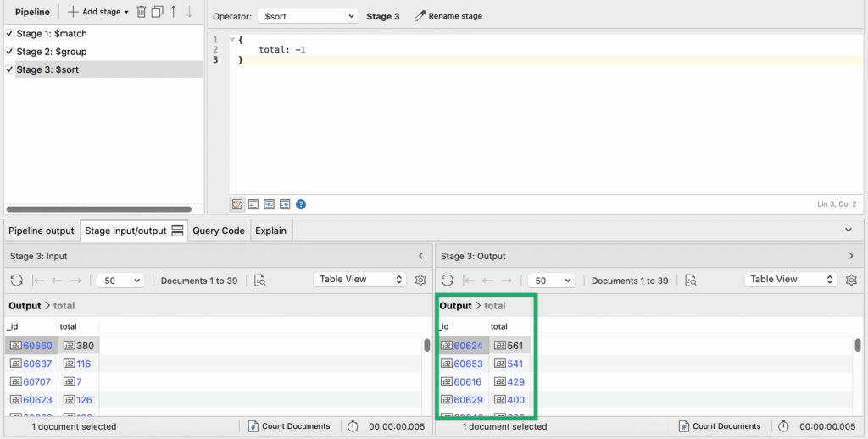Refresh the Stage 3 Input results
This screenshot has width=868, height=439.
pos(17,281)
